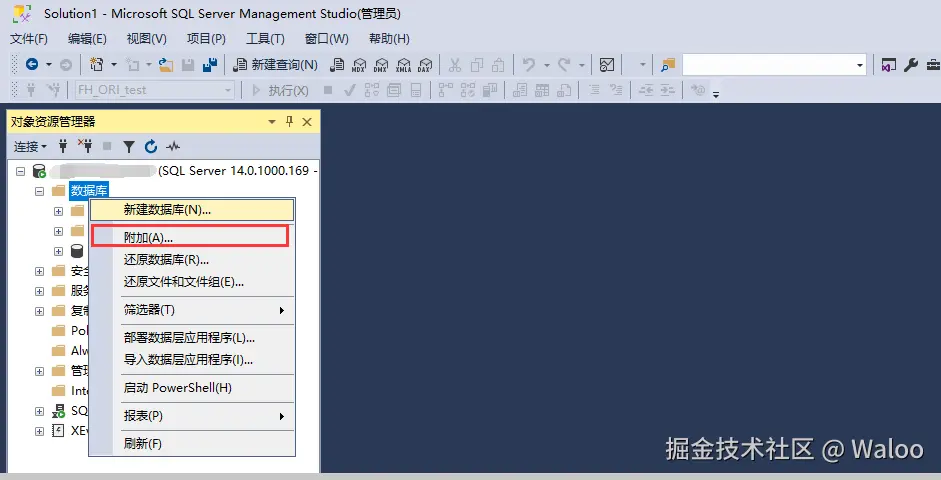Open a new DAX query
The width and height of the screenshot is (941, 480).
pyautogui.click(x=425, y=64)
